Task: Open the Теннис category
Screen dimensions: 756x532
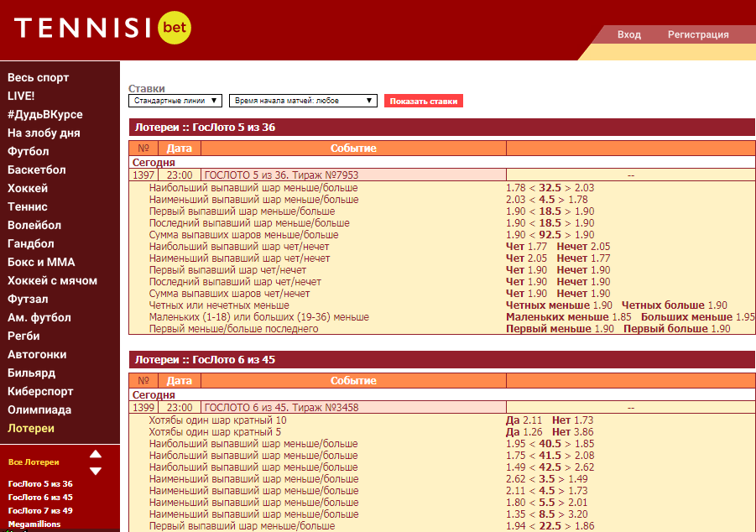Action: (x=28, y=206)
